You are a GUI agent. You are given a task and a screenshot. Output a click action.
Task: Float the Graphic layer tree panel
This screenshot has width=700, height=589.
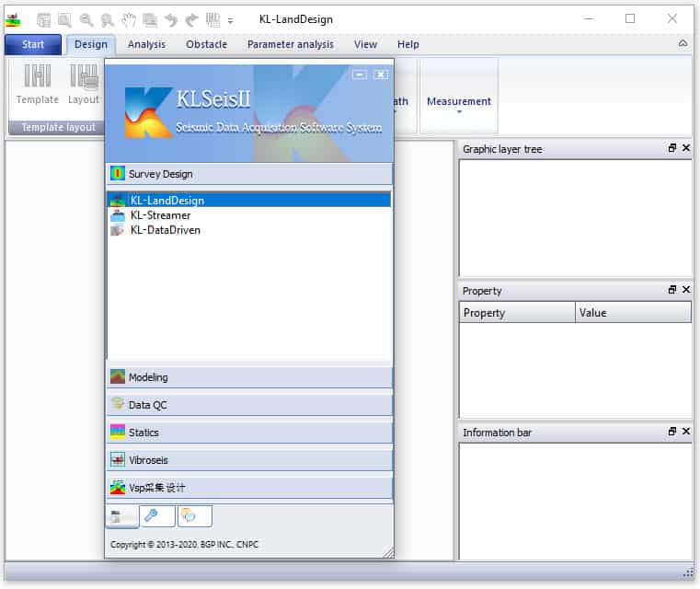click(672, 148)
